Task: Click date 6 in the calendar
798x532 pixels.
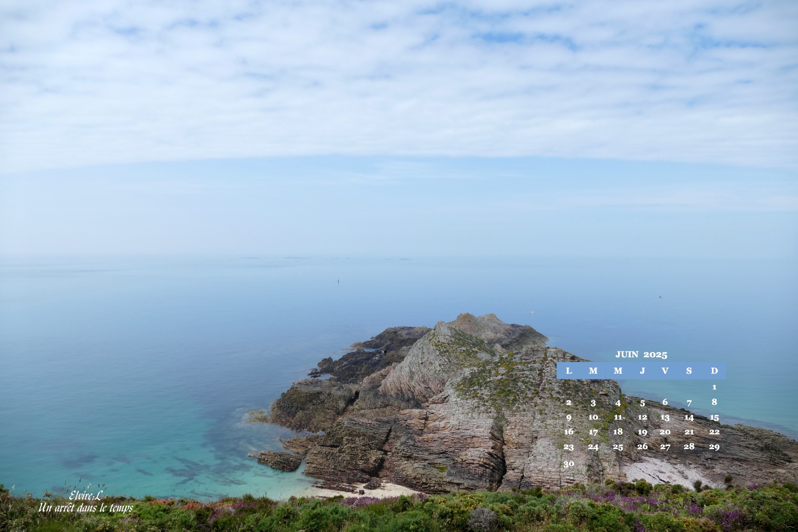Action: click(665, 402)
